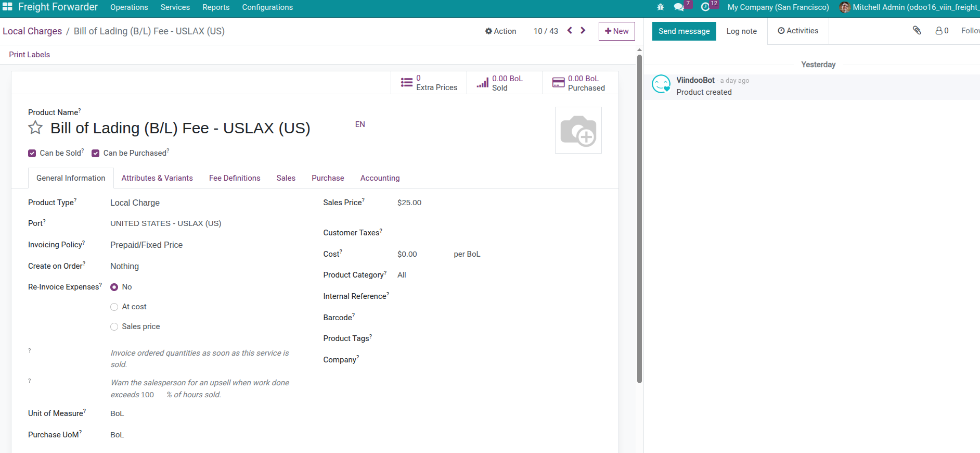This screenshot has height=453, width=980.
Task: Click the debug bug icon
Action: (660, 7)
